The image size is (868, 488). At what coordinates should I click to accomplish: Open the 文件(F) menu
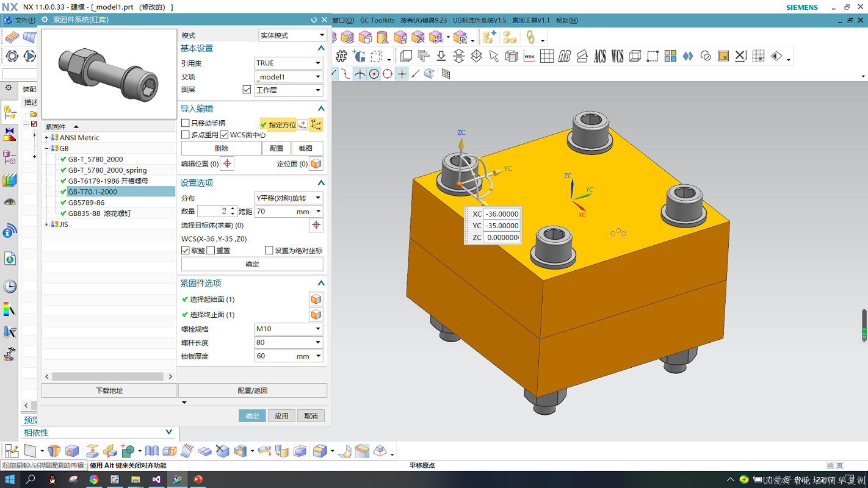[x=25, y=20]
